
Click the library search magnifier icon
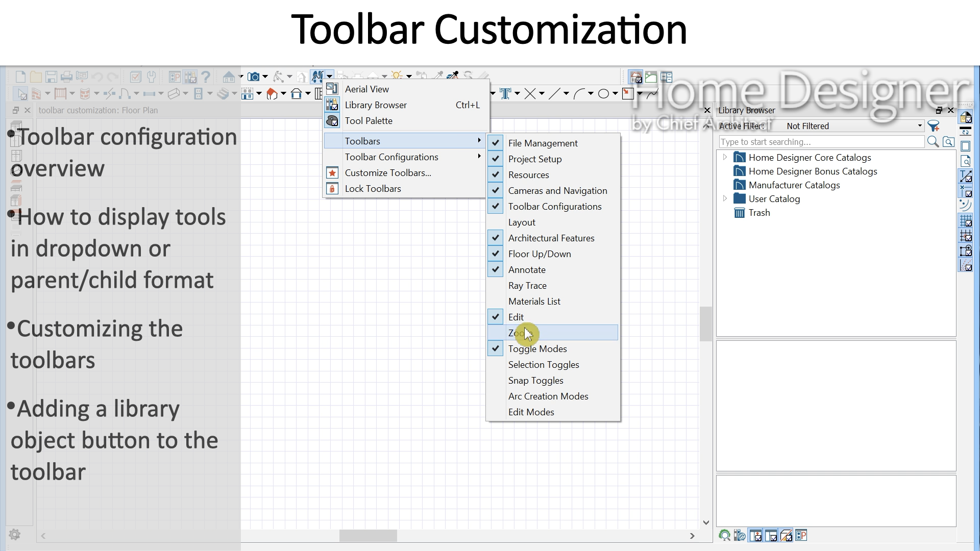pyautogui.click(x=933, y=142)
